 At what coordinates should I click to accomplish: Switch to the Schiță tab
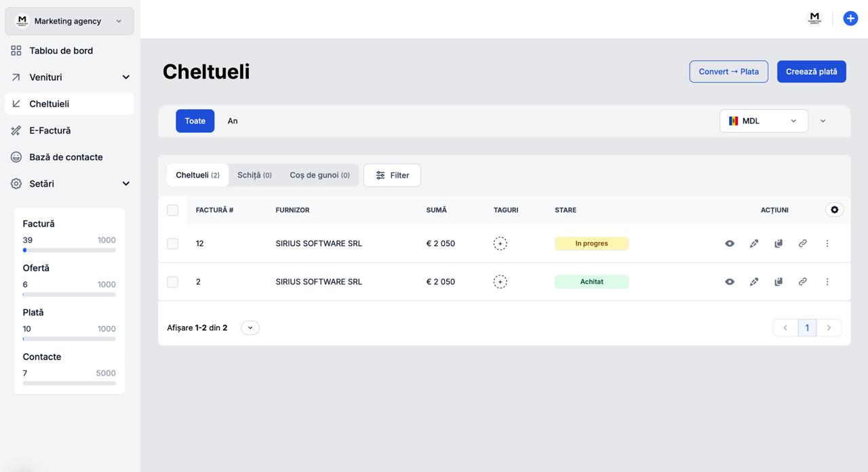tap(254, 175)
